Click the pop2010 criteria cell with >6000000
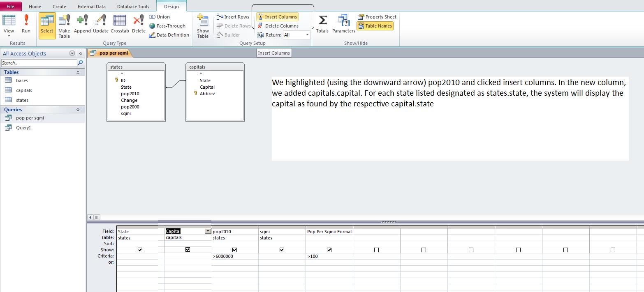The width and height of the screenshot is (644, 292). click(x=235, y=256)
